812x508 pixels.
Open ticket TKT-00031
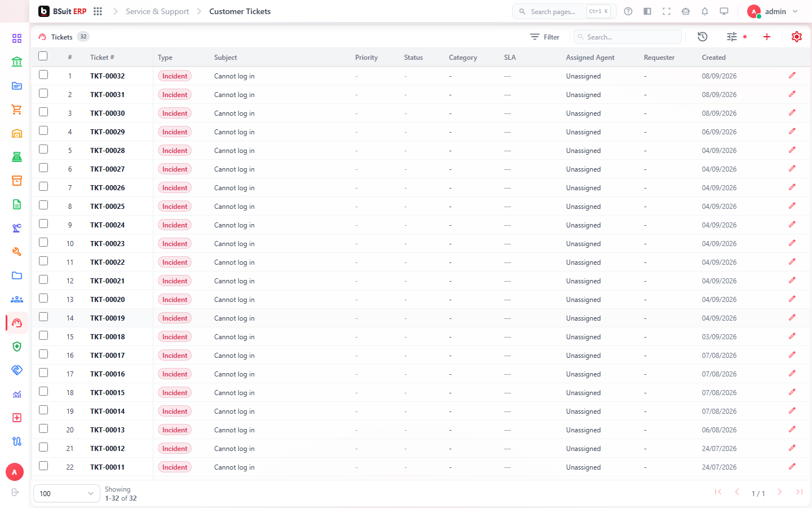click(108, 95)
